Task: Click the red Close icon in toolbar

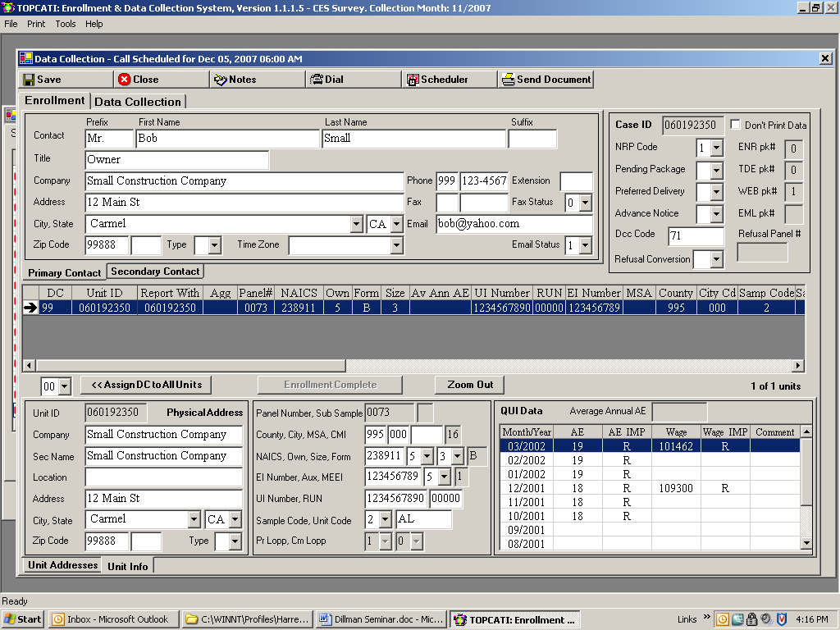Action: 125,80
